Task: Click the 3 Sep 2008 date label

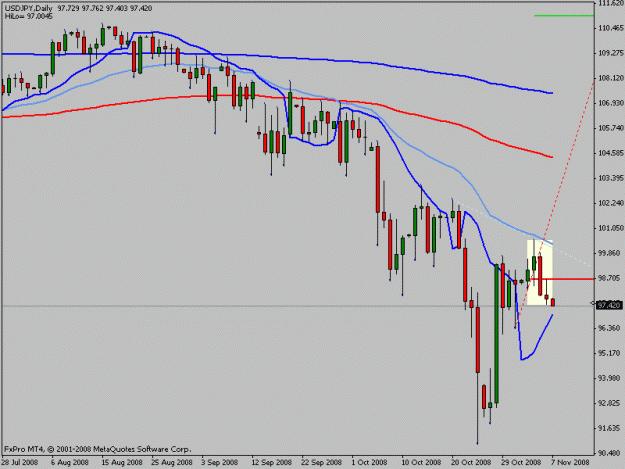Action: click(220, 462)
